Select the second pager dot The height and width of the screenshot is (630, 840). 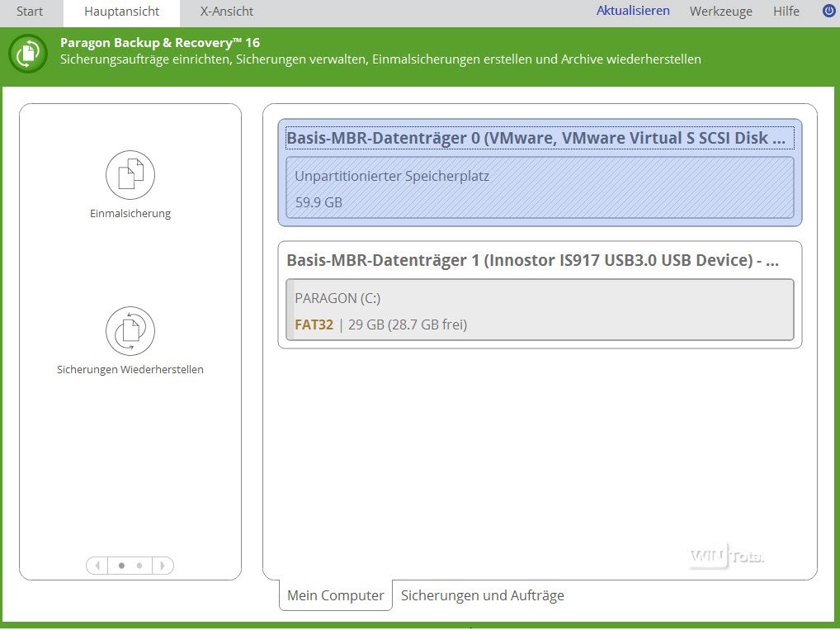click(x=139, y=566)
